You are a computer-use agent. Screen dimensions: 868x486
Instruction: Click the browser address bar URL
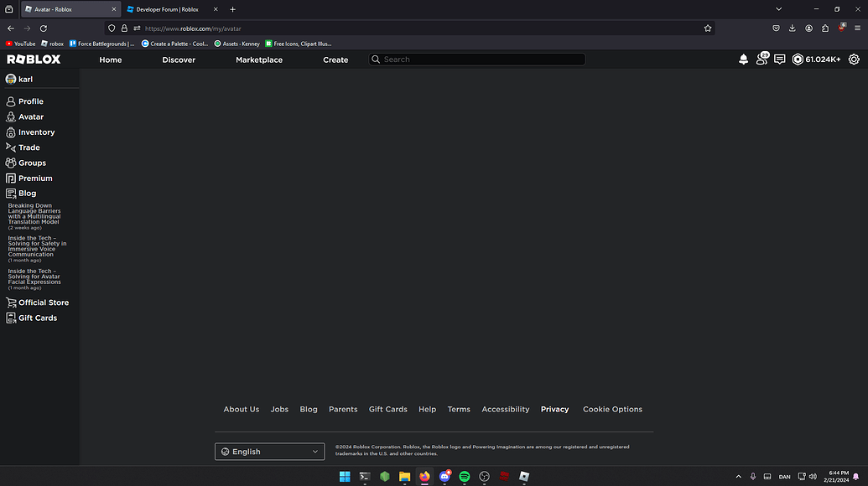193,28
